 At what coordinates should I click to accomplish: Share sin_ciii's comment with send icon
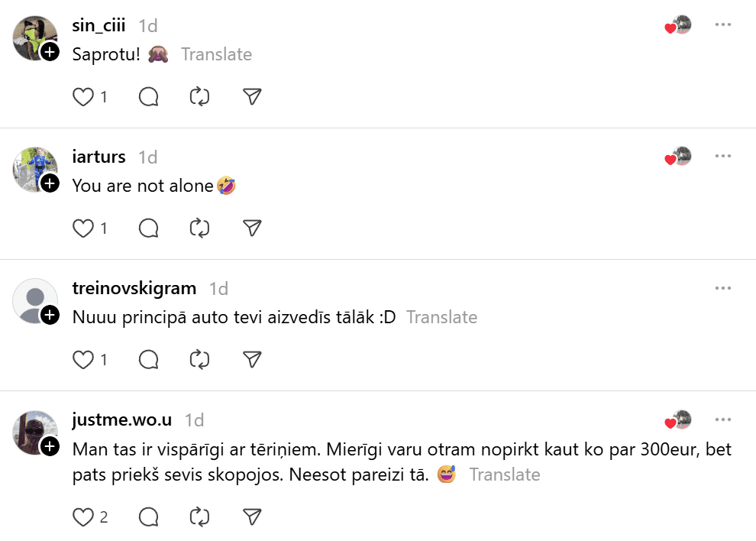252,96
